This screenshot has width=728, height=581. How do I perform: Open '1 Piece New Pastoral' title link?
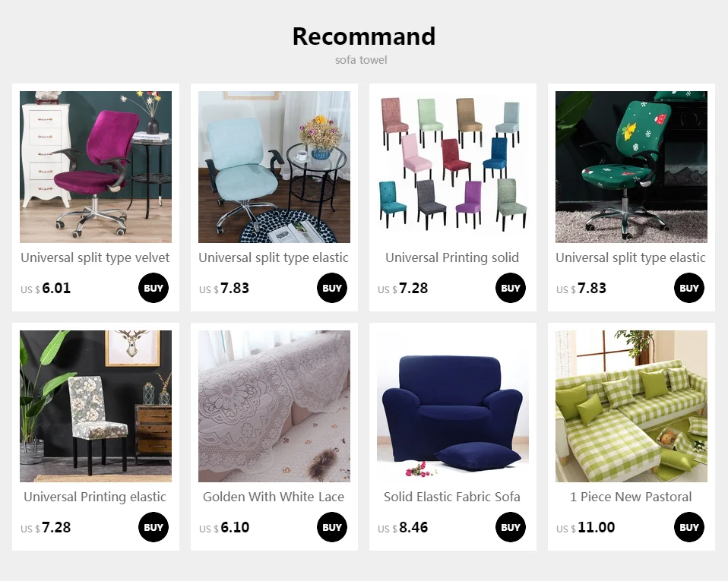[631, 497]
